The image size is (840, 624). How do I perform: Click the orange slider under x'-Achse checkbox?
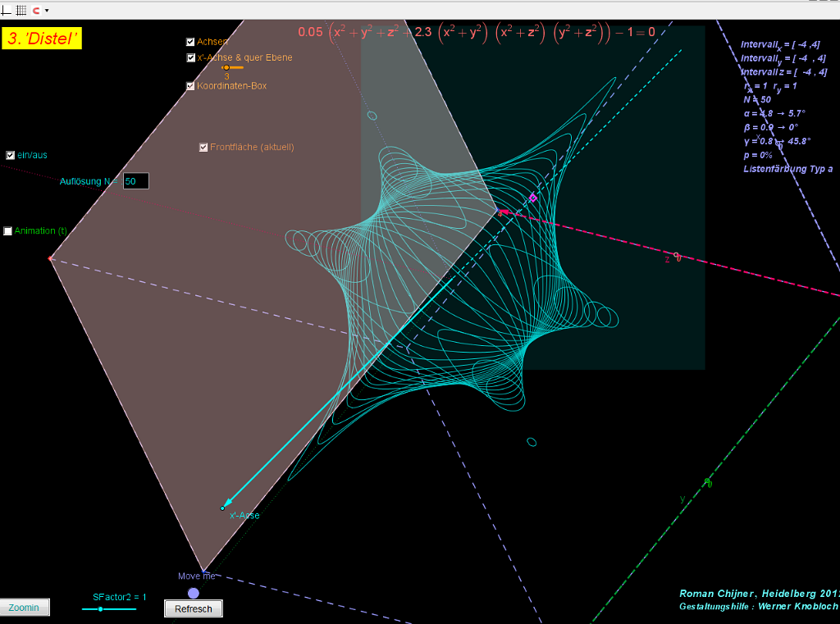[x=226, y=68]
